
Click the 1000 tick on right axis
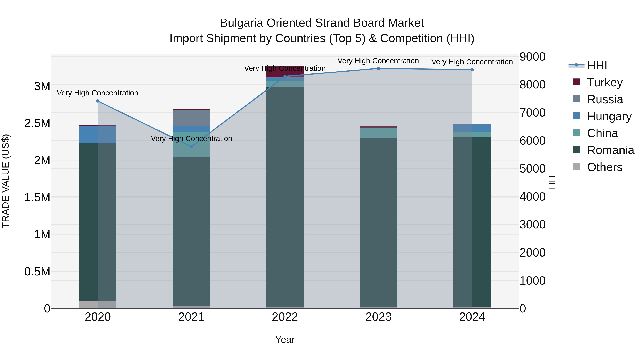click(x=533, y=281)
